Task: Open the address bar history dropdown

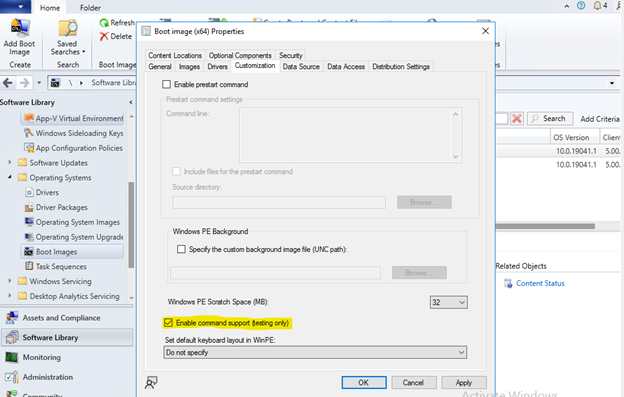Action: point(612,83)
